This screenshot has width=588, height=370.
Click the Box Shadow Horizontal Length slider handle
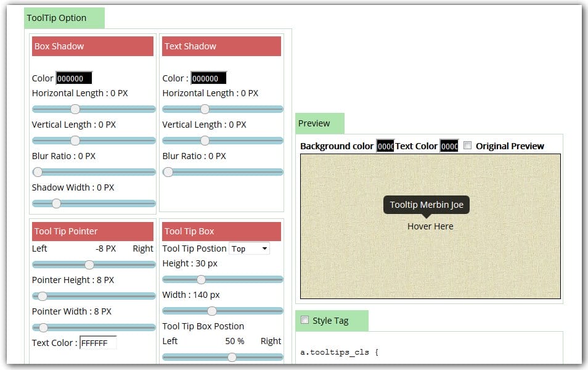(75, 109)
